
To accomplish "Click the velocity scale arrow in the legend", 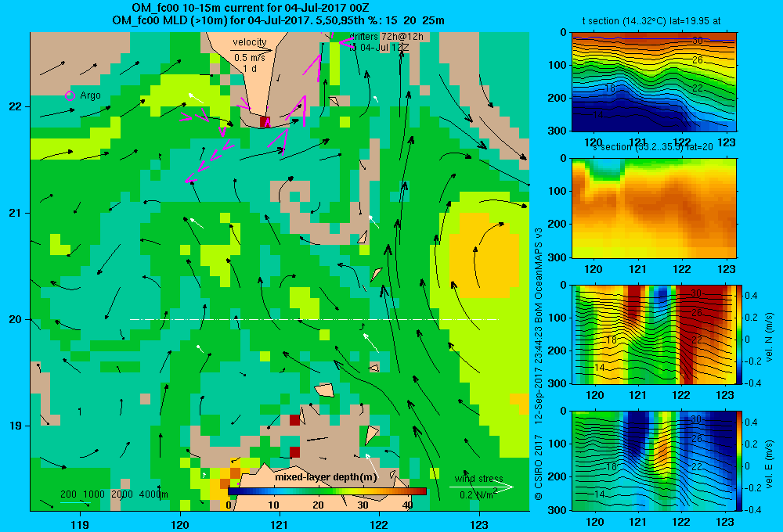I will (251, 50).
